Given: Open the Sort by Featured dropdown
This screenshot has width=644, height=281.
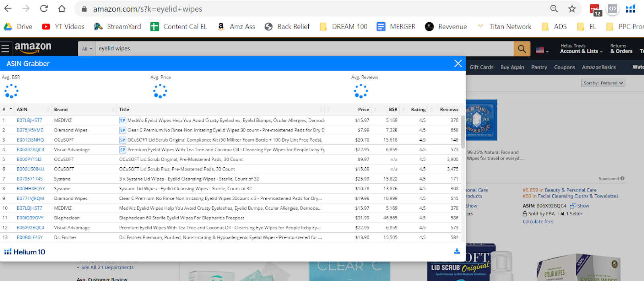Looking at the screenshot, I should (603, 83).
